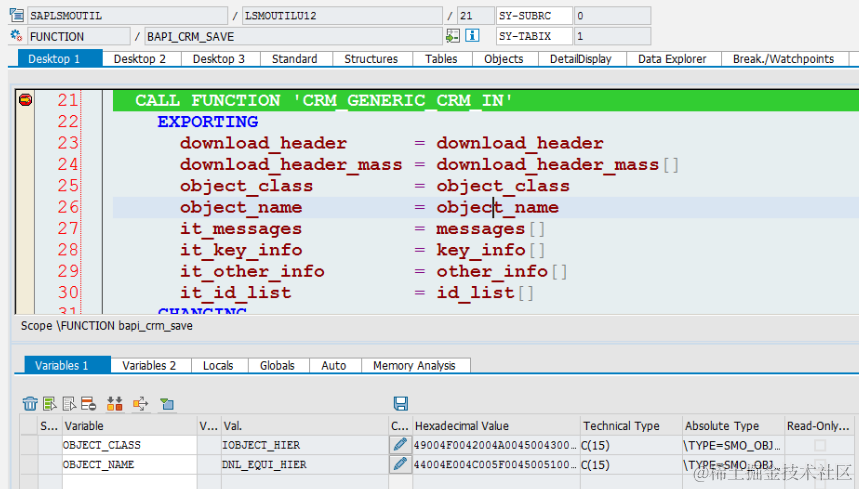
Task: Click the green list icon after trash can
Action: pos(50,404)
